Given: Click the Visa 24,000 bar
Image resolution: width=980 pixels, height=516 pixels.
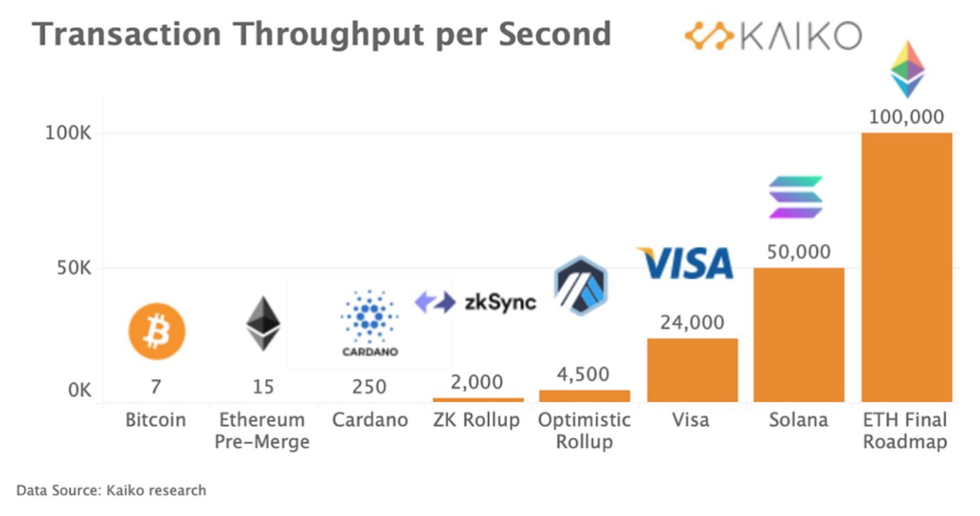Looking at the screenshot, I should [692, 370].
